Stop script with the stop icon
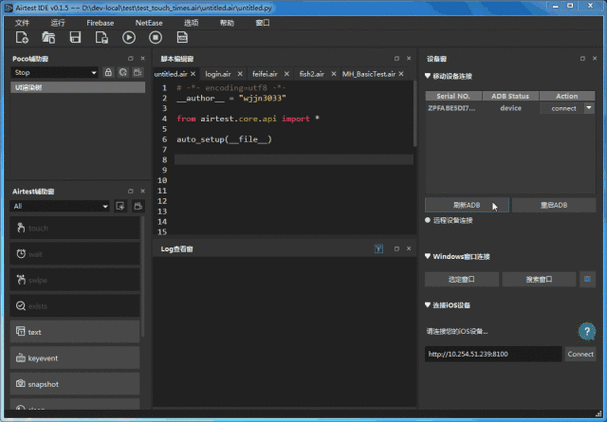The height and width of the screenshot is (422, 607). click(156, 38)
